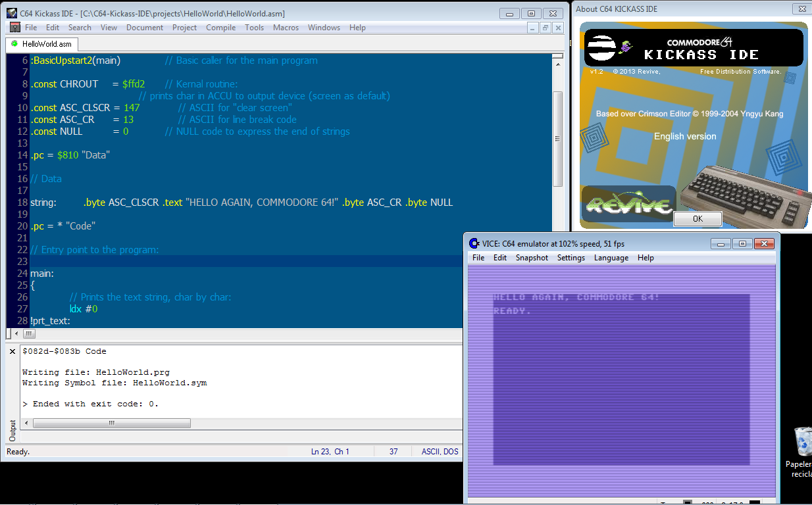Click the Crimson Editor credit line in About dialog
This screenshot has height=505, width=812.
[x=690, y=114]
